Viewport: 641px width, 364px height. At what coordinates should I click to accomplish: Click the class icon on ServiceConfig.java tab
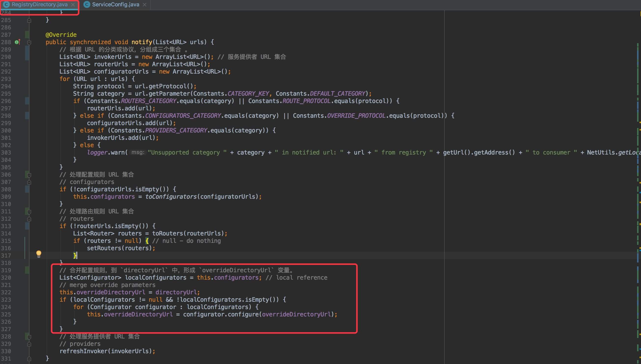coord(87,4)
